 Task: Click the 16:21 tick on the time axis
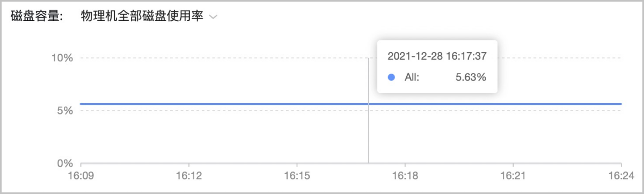(513, 175)
